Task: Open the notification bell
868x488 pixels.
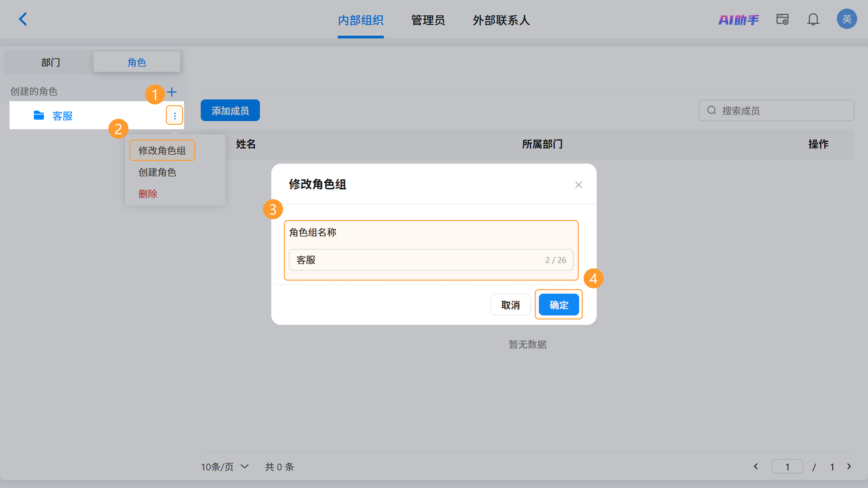Action: point(813,19)
